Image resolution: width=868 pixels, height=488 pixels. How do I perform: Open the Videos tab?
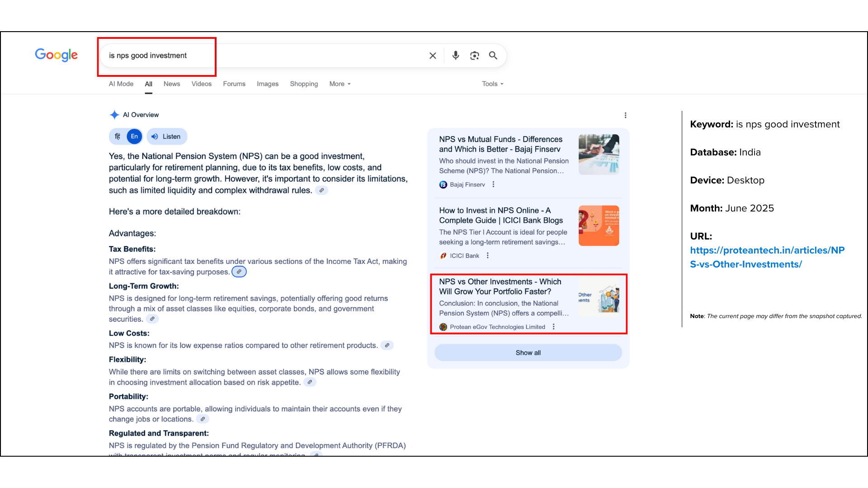pos(201,84)
